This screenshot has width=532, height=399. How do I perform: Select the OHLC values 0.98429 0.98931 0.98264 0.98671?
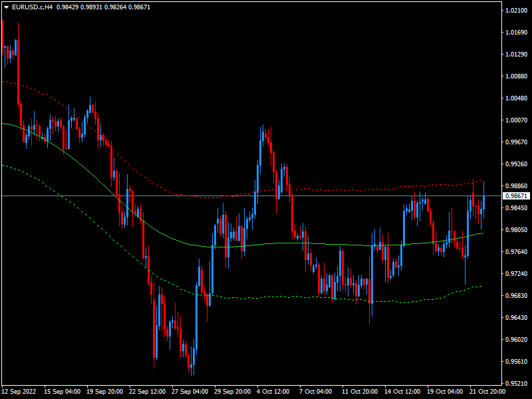(x=103, y=7)
